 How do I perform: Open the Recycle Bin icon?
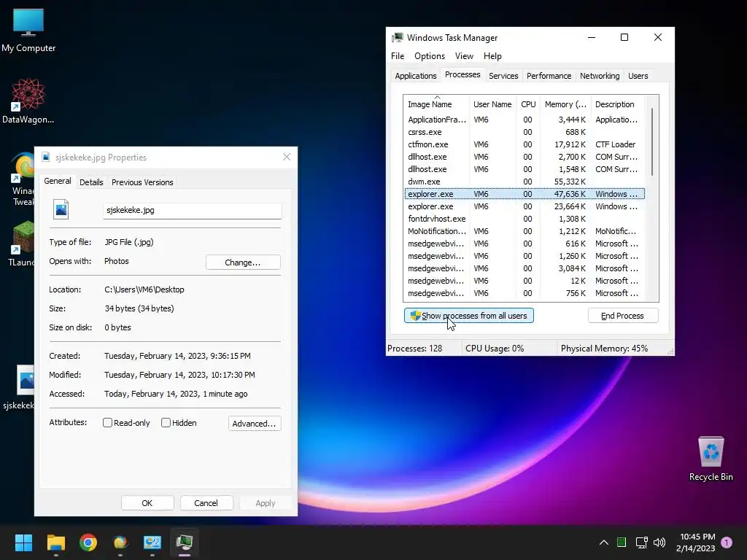[x=711, y=458]
